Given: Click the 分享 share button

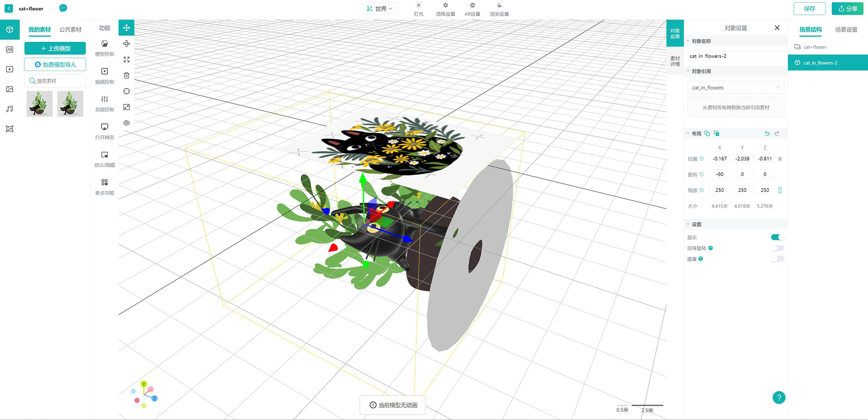Looking at the screenshot, I should (848, 9).
